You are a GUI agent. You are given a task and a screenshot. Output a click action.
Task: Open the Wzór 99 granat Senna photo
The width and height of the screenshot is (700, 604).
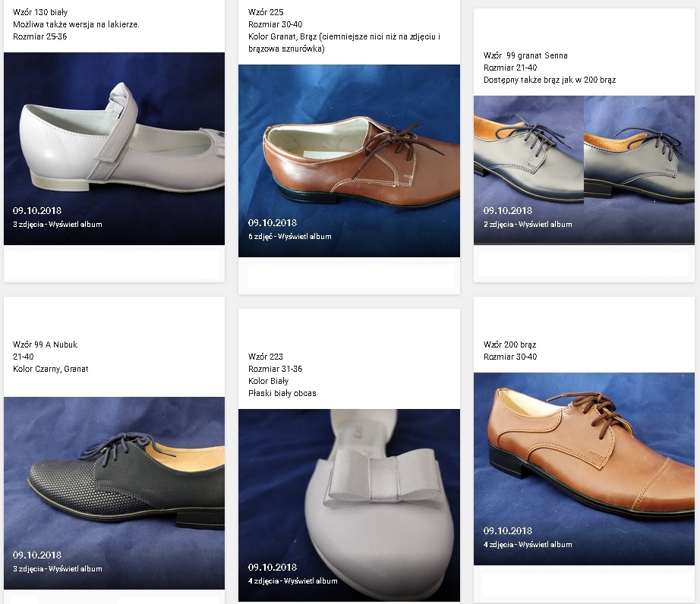click(584, 169)
